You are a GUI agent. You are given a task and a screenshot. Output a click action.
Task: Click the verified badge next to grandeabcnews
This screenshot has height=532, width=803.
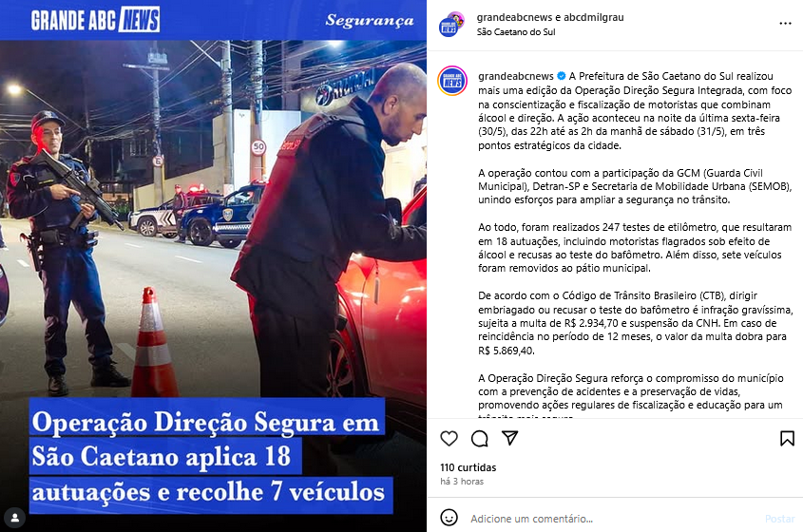(x=562, y=76)
